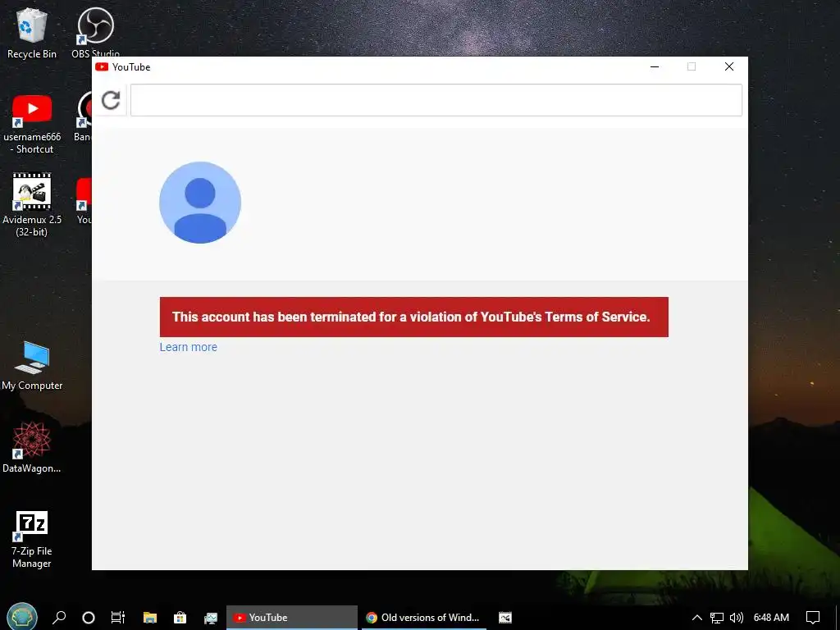Minimize the YouTube window
The width and height of the screenshot is (840, 630).
(654, 66)
